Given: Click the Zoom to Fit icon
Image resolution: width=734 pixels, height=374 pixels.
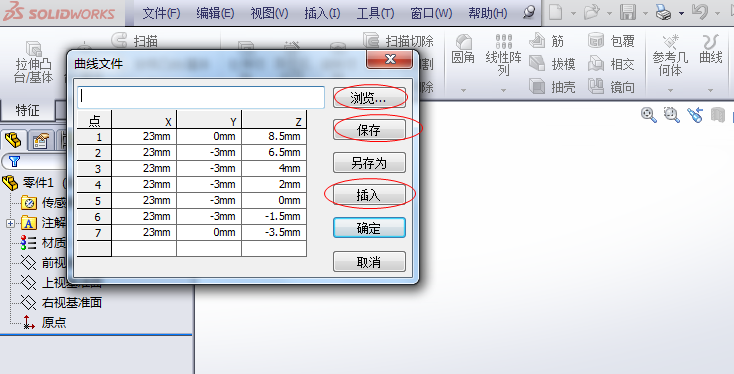Looking at the screenshot, I should [649, 115].
